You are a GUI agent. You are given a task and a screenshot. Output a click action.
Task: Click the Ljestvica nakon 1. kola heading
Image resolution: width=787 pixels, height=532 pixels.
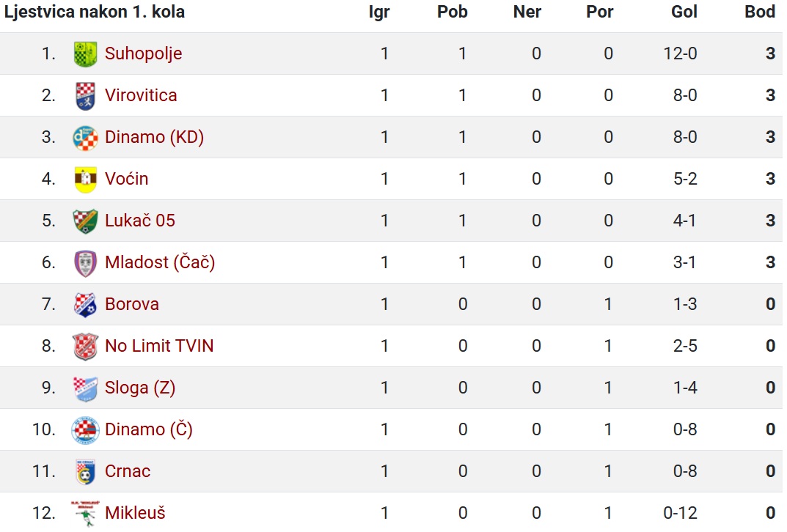95,12
